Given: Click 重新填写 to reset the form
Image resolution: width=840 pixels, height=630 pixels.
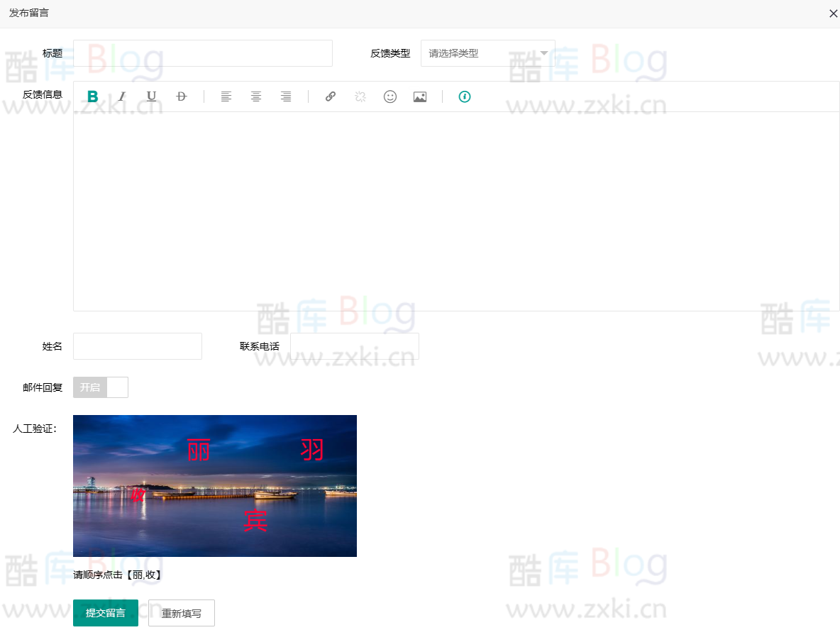Looking at the screenshot, I should click(x=181, y=612).
